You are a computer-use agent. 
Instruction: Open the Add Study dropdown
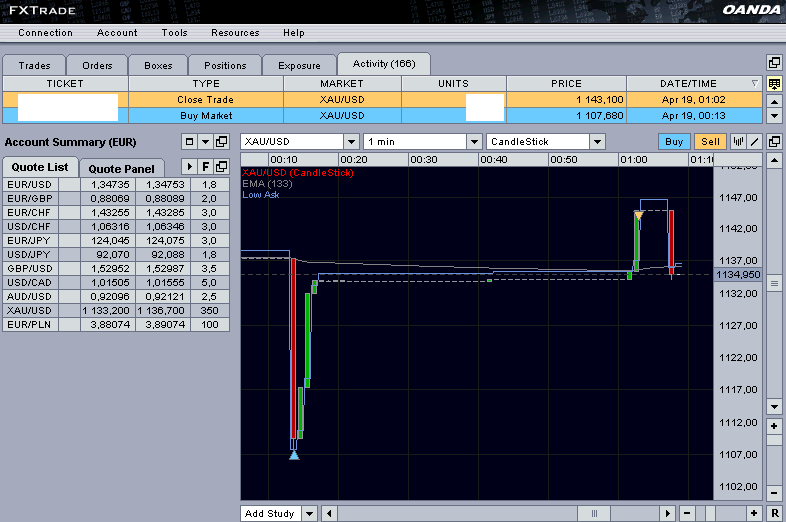(309, 513)
